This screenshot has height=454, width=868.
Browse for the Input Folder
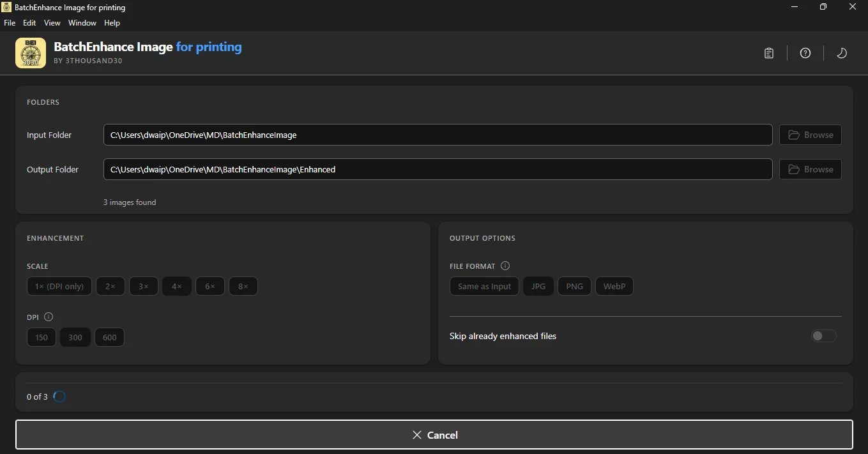(x=810, y=135)
